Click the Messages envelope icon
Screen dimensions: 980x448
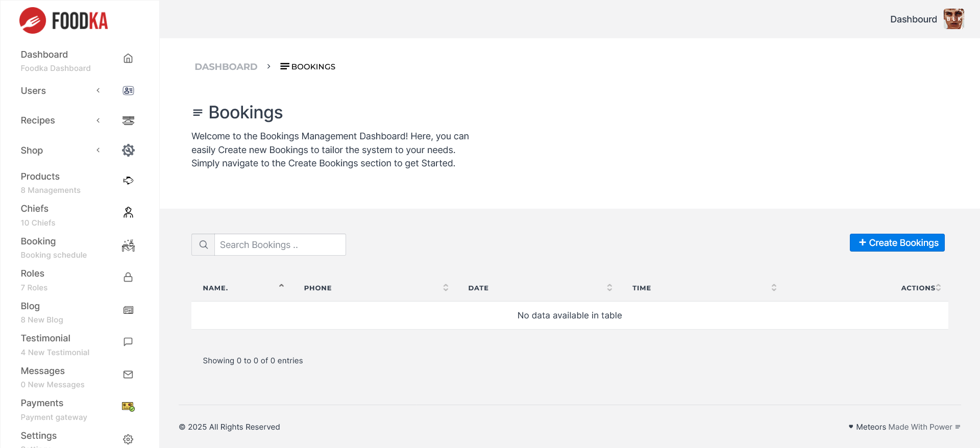[x=128, y=375]
